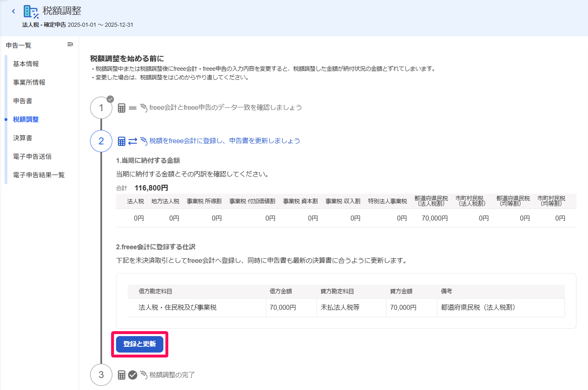Viewport: 588px width, 390px height.
Task: Click the total amount 116,800円
Action: pyautogui.click(x=151, y=188)
